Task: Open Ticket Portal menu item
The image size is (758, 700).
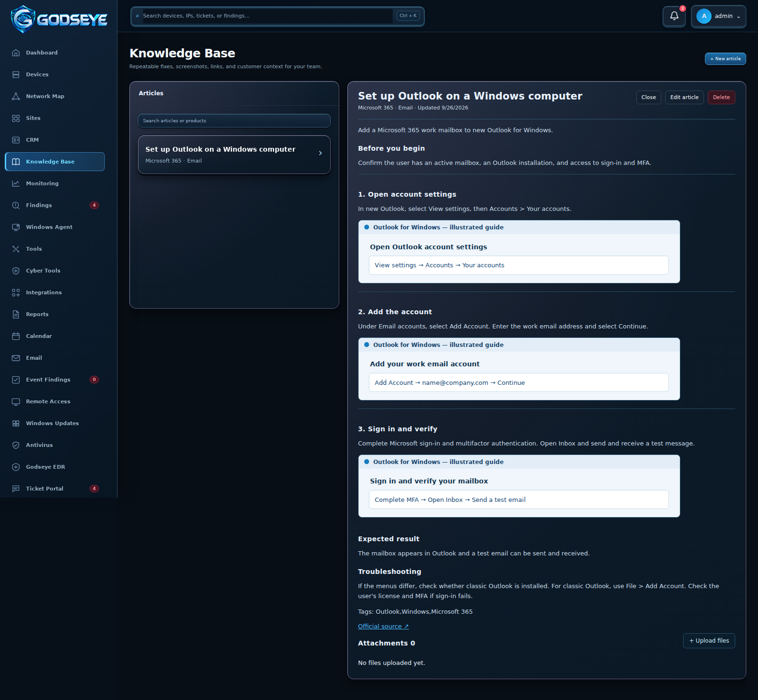Action: [54, 489]
